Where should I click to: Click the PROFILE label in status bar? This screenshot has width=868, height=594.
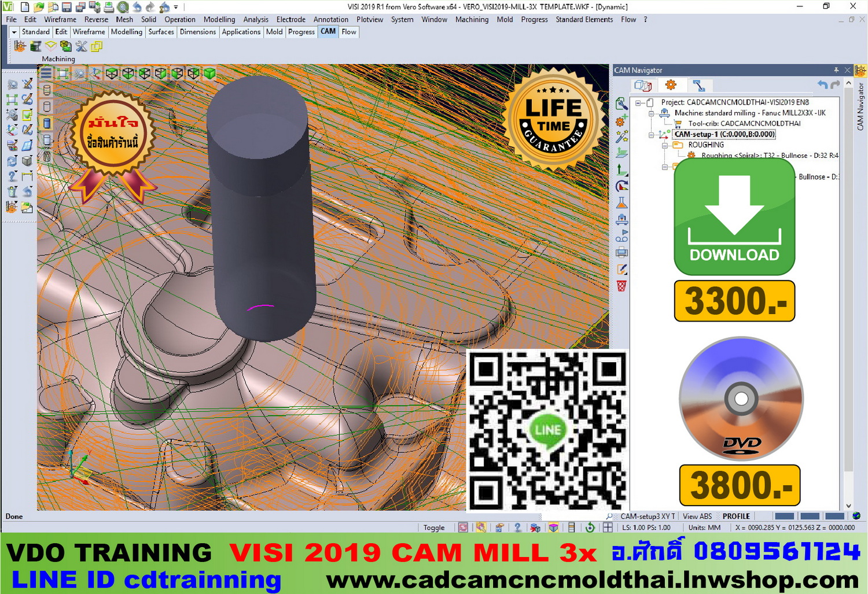(735, 516)
